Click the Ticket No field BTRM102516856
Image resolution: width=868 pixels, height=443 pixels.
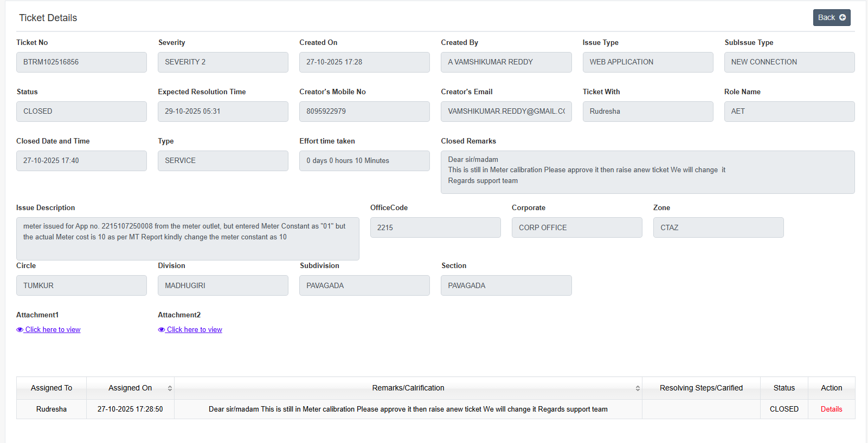click(81, 62)
